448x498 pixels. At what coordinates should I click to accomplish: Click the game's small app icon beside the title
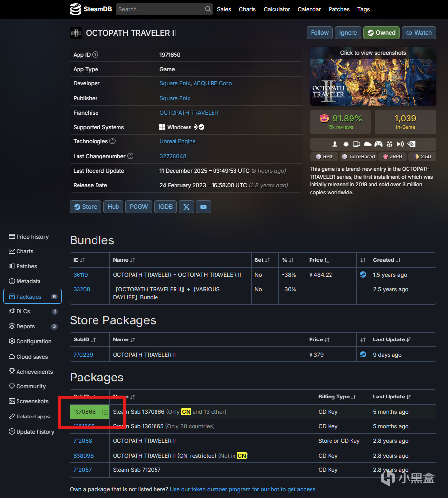(76, 33)
